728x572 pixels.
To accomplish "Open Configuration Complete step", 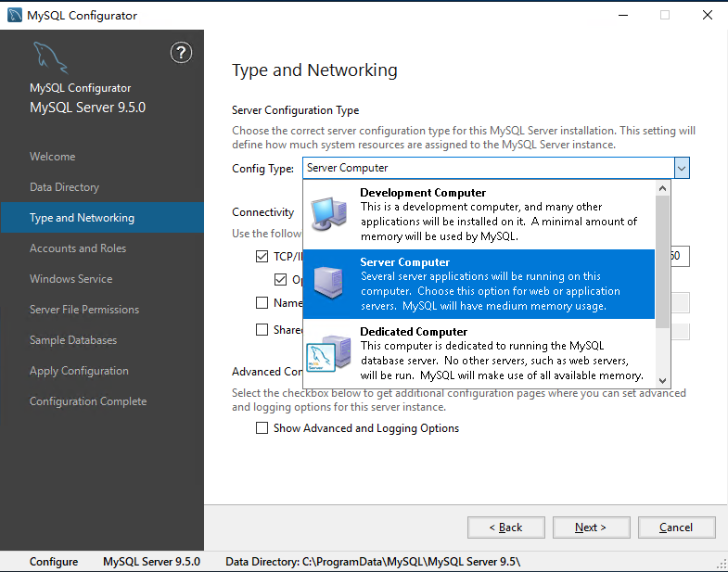I will click(x=88, y=401).
